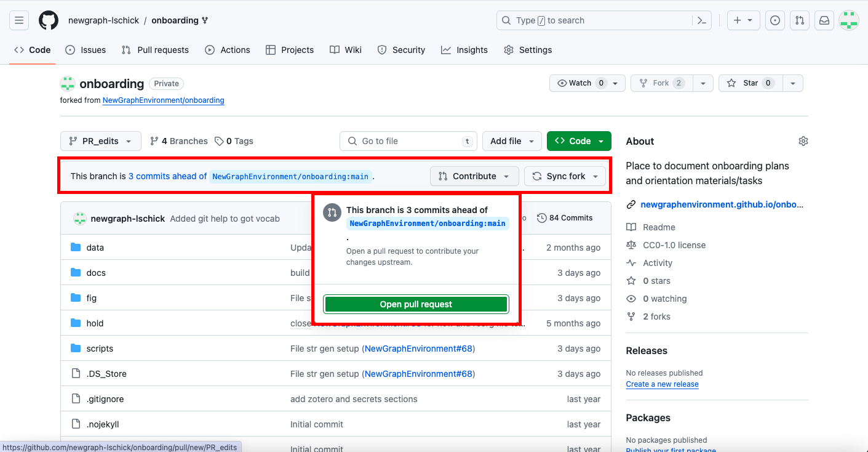Open the .nojekyll file
This screenshot has width=868, height=452.
coord(103,424)
